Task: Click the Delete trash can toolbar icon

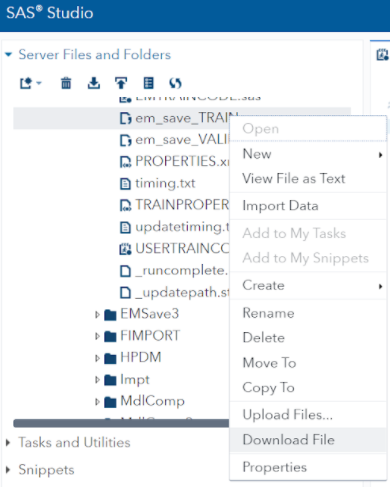Action: [x=66, y=83]
